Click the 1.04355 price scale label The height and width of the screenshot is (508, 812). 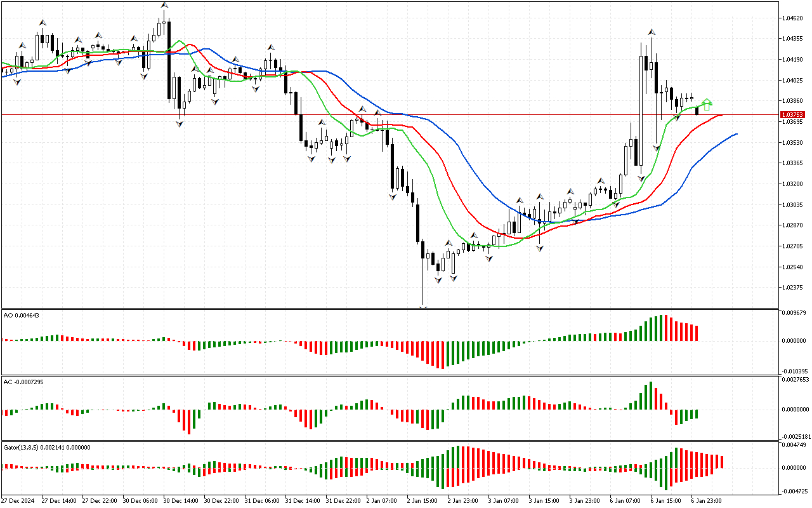(x=793, y=39)
